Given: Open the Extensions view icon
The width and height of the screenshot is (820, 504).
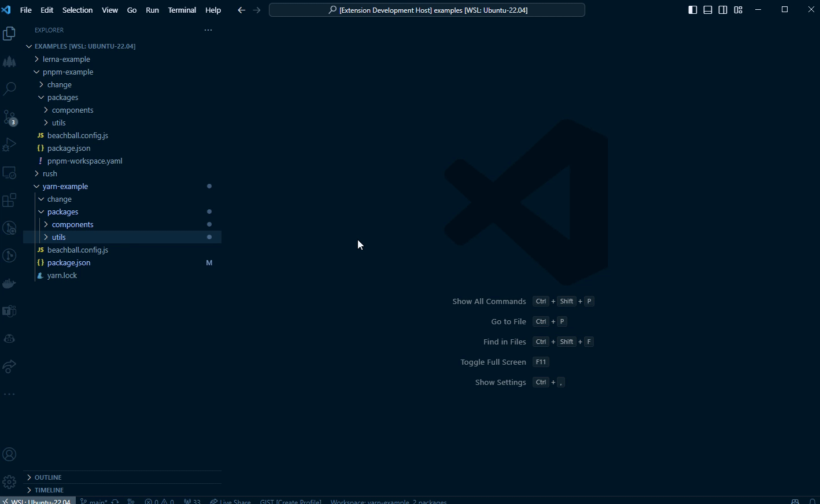Looking at the screenshot, I should [x=9, y=200].
